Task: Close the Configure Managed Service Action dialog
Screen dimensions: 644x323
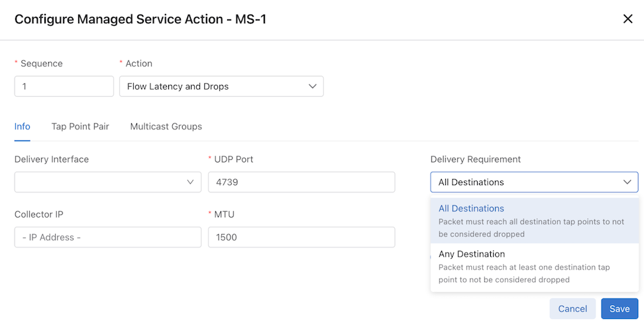Action: pyautogui.click(x=627, y=19)
